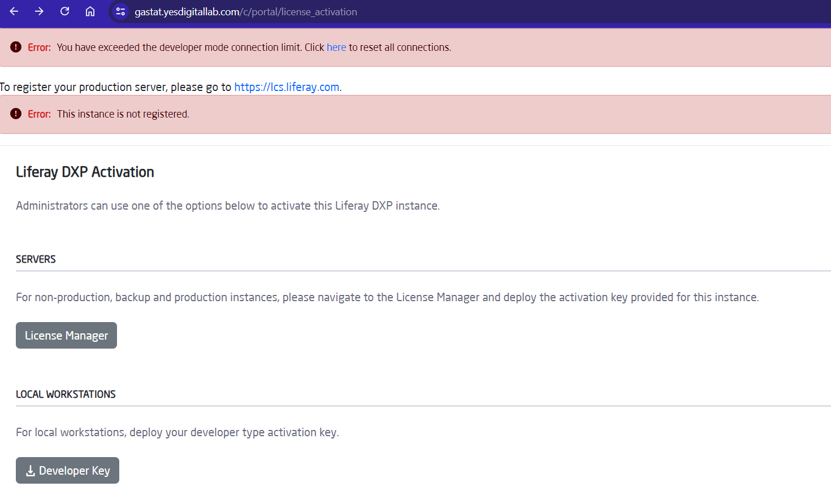This screenshot has height=504, width=831.
Task: Open the https://lcs.liferay.com link
Action: [287, 87]
